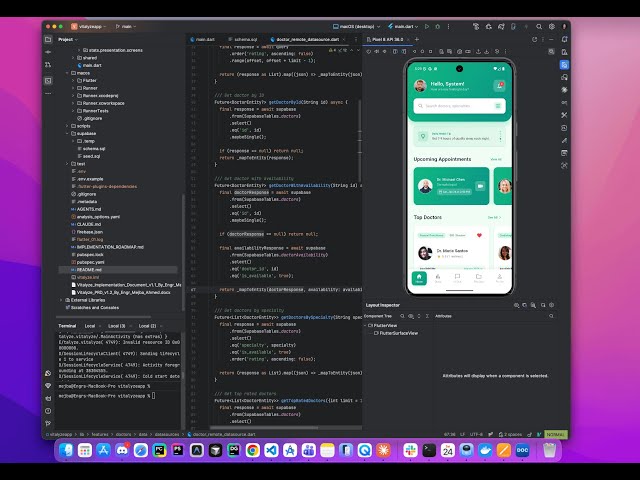Screen dimensions: 640x480
Task: Click the emulator Back navigation button
Action: pyautogui.click(x=415, y=52)
